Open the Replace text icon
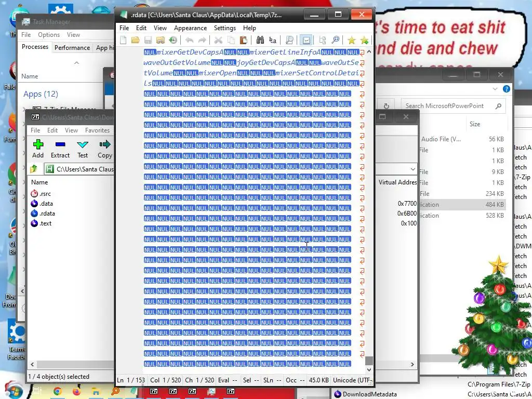The image size is (532, 399). [x=272, y=41]
